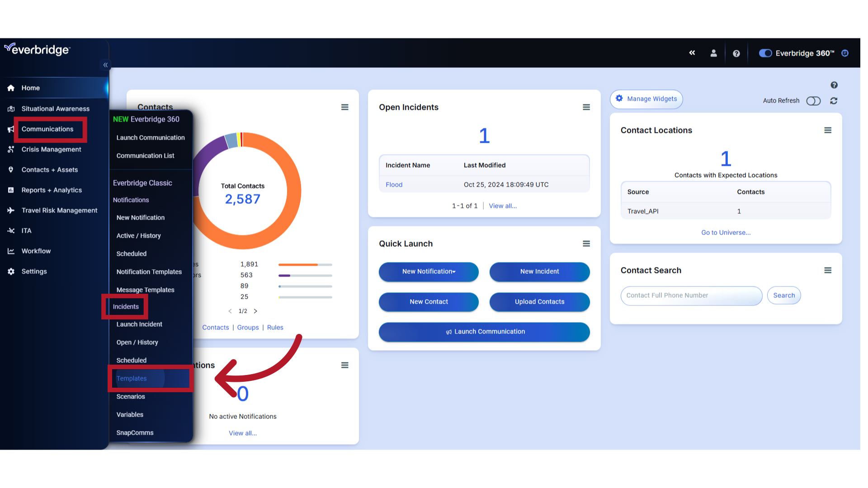The height and width of the screenshot is (488, 868).
Task: Open Variables menu item
Action: click(x=130, y=415)
